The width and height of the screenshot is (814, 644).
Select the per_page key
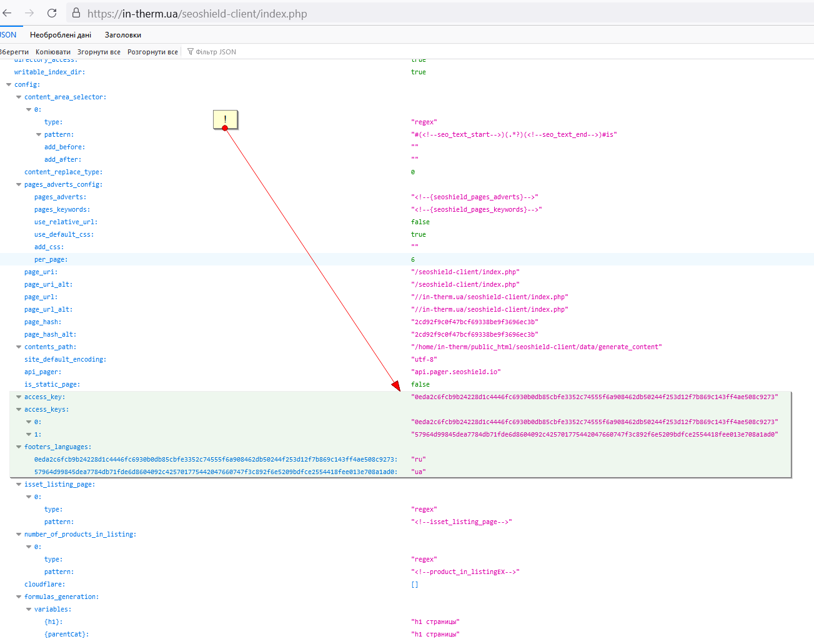pyautogui.click(x=51, y=260)
